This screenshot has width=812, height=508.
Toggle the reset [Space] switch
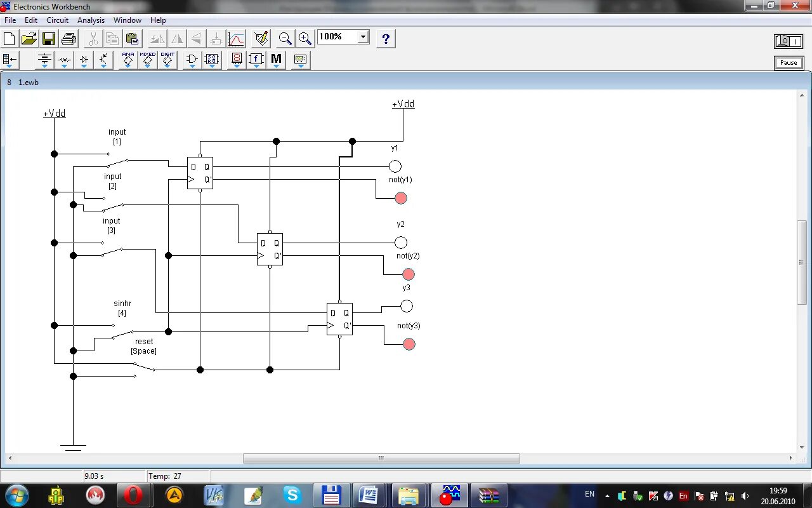pyautogui.click(x=144, y=369)
